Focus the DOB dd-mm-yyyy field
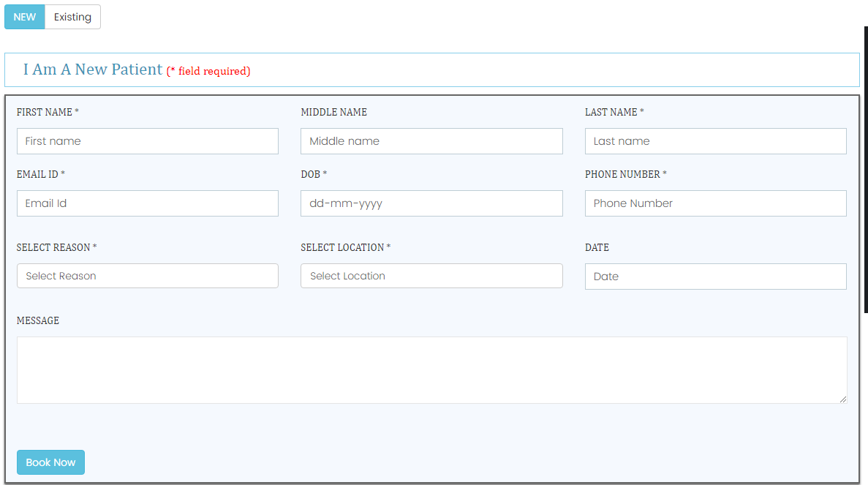868x485 pixels. [x=431, y=203]
